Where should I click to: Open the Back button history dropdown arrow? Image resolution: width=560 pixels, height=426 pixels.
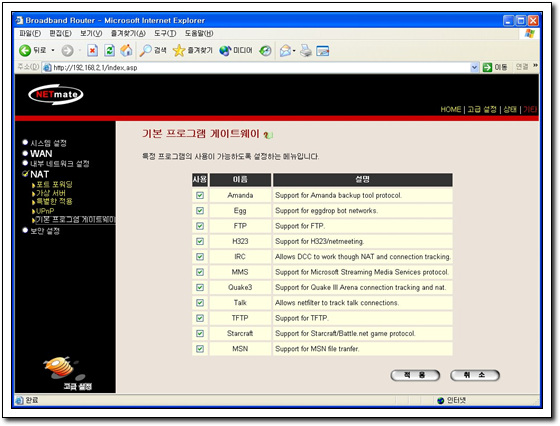(53, 50)
